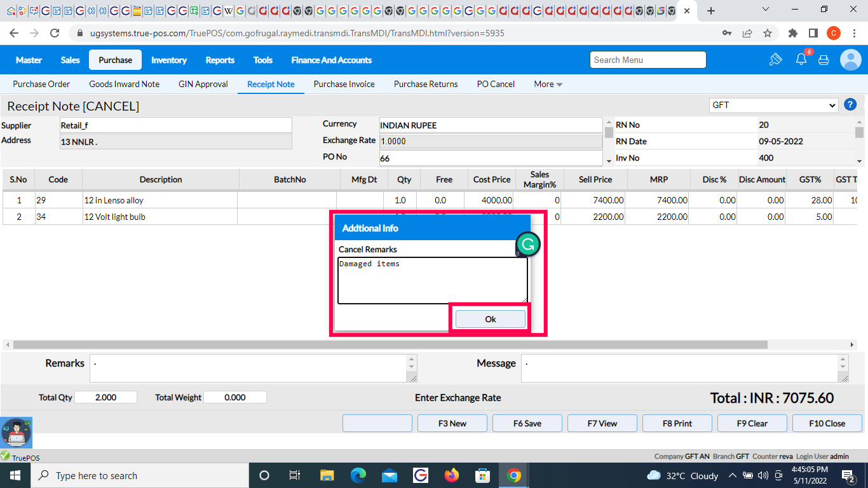868x488 pixels.
Task: Click the F10 Close button
Action: coord(827,423)
